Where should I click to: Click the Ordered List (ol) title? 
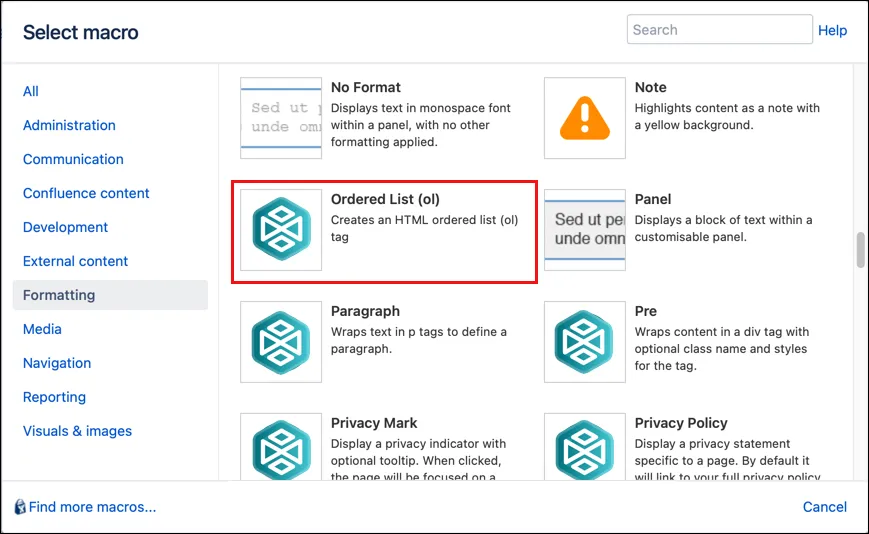385,199
